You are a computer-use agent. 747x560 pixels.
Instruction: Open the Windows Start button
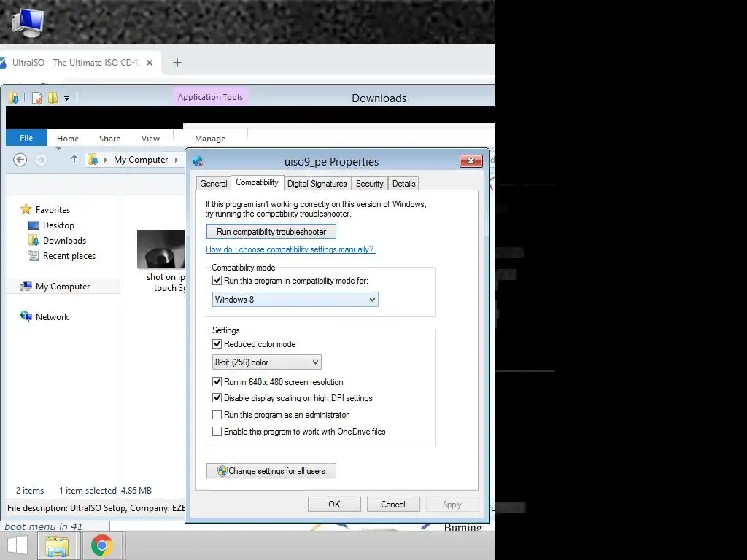[x=18, y=545]
